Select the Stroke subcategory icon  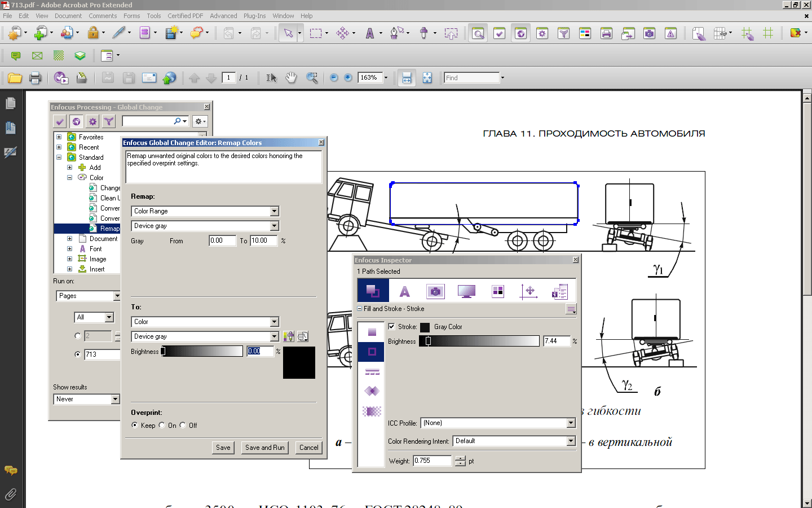point(372,352)
